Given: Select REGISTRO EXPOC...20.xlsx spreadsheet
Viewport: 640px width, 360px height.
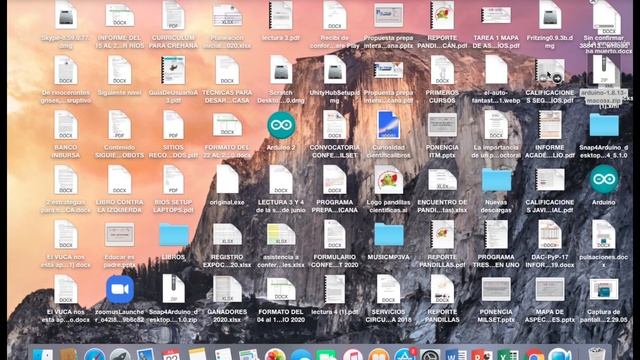Looking at the screenshot, I should [x=227, y=235].
